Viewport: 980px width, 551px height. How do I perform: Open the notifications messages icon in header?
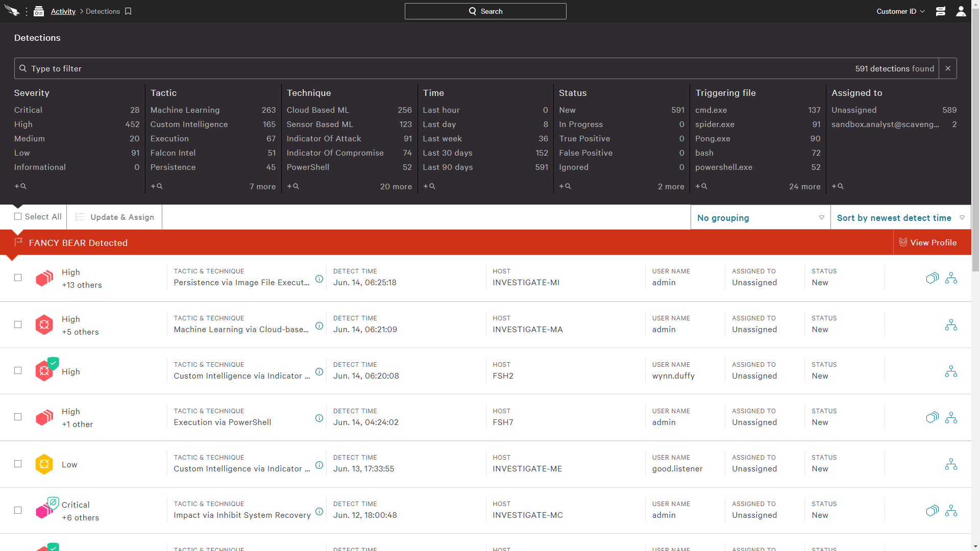941,11
